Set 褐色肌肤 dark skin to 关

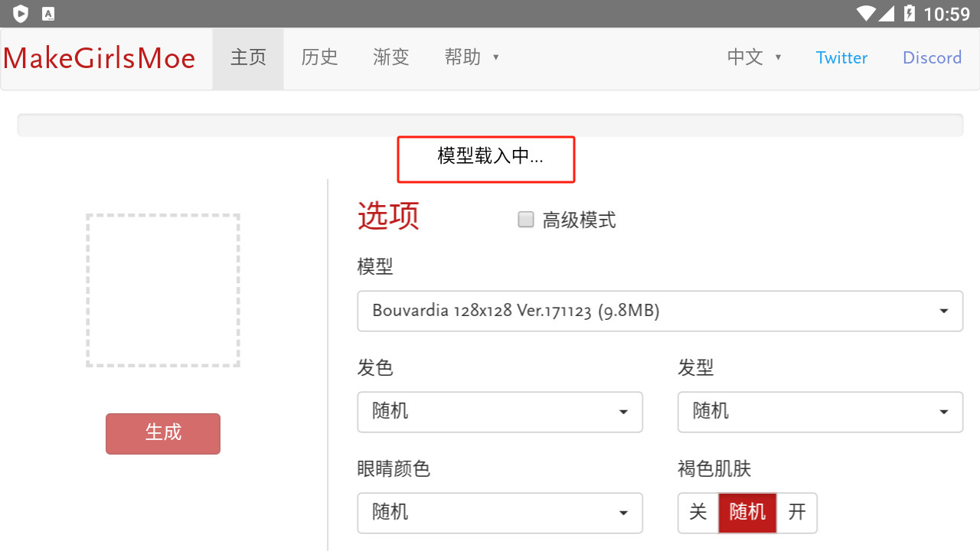(697, 513)
